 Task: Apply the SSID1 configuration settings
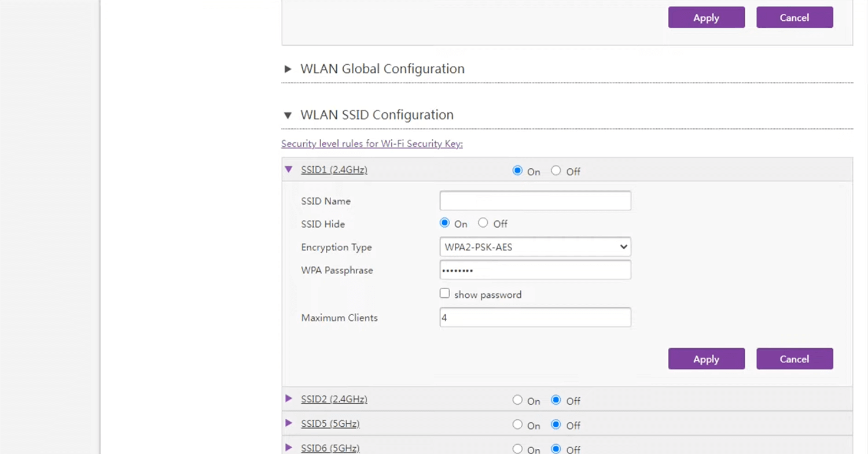click(x=706, y=359)
